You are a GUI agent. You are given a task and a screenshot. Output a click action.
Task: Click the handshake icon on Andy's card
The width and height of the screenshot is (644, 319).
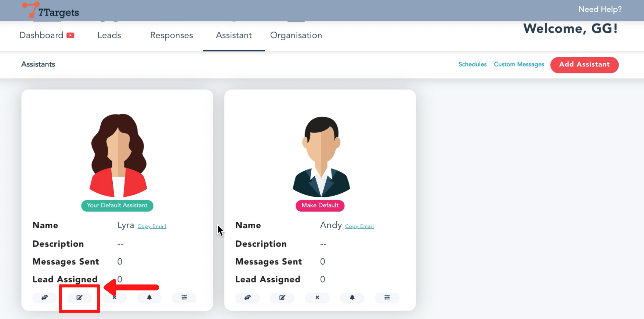point(248,298)
